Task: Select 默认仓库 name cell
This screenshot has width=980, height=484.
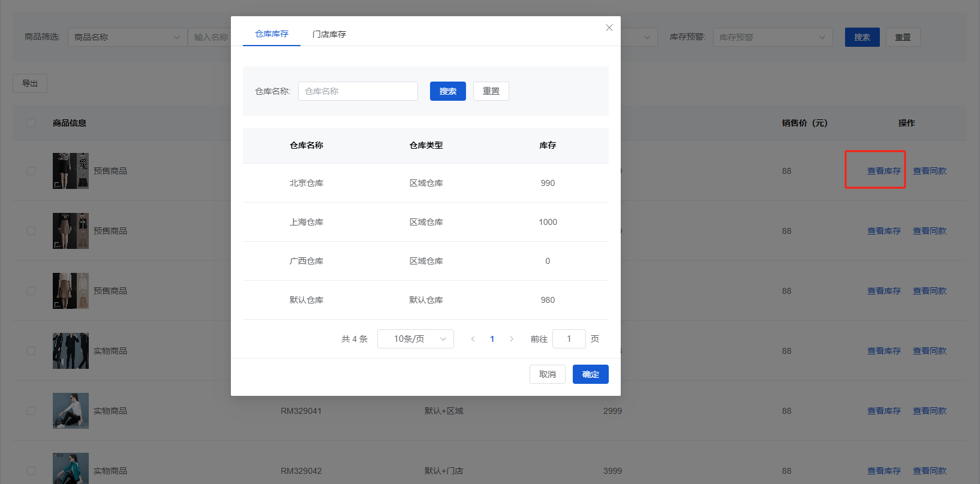Action: coord(306,300)
